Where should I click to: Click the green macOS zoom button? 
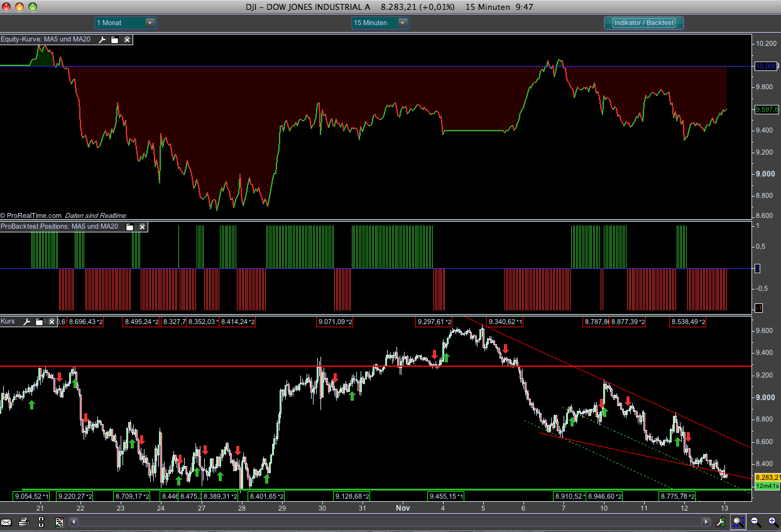[33, 7]
